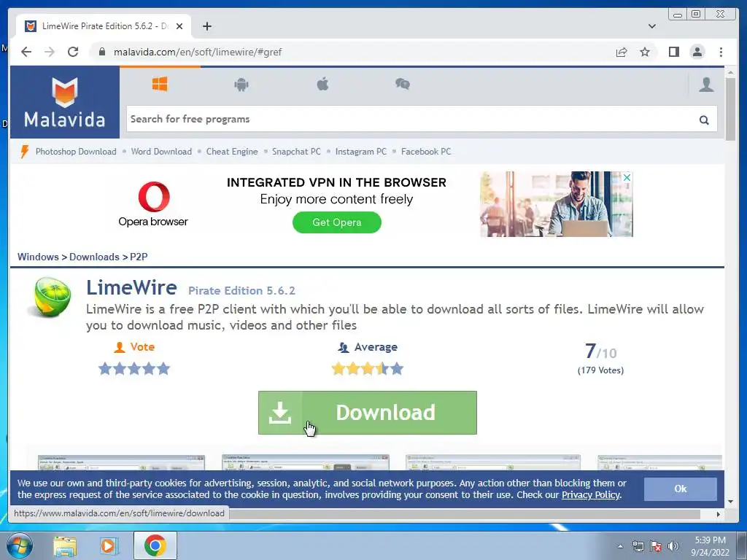Go back to the previous page
This screenshot has width=747, height=560.
[26, 52]
